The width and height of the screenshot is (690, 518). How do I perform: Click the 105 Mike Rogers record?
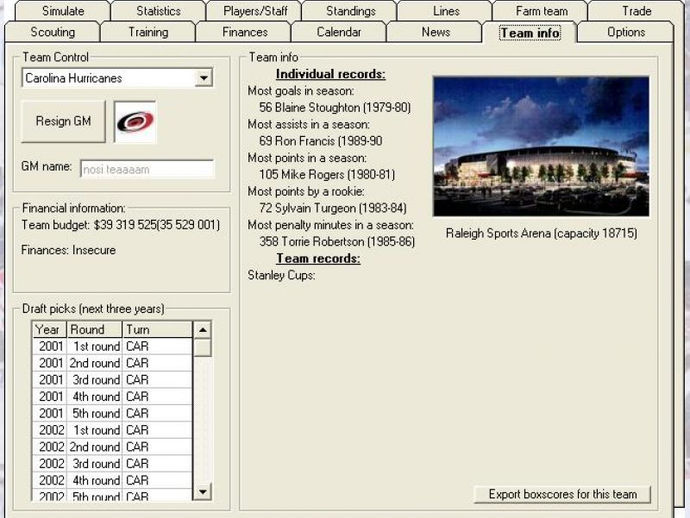pyautogui.click(x=327, y=174)
